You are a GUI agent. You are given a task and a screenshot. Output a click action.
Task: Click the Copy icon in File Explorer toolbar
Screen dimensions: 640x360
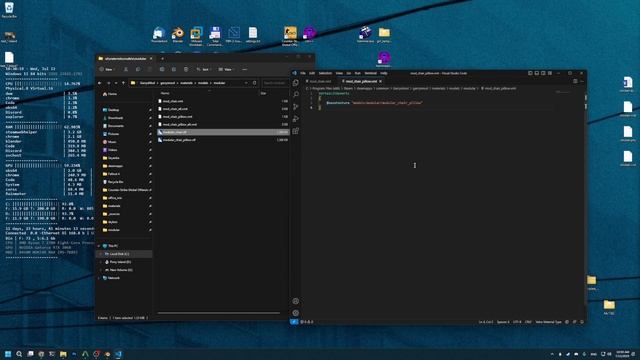point(138,70)
